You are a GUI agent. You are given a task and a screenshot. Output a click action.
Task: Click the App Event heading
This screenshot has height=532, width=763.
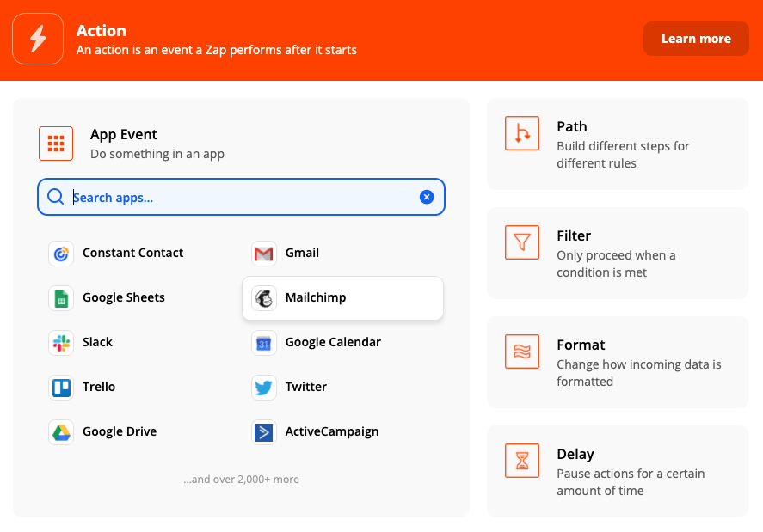tap(124, 134)
